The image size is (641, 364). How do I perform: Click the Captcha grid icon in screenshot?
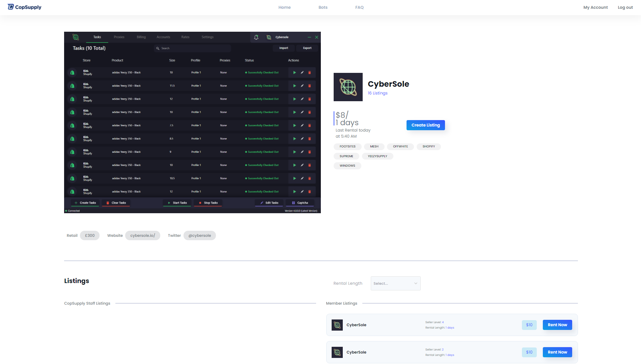[293, 203]
